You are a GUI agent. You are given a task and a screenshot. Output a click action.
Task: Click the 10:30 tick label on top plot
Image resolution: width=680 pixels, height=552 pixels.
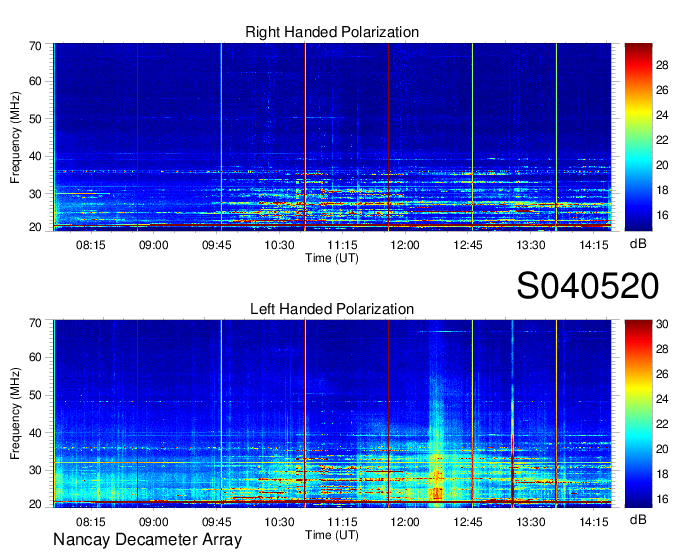tap(279, 245)
